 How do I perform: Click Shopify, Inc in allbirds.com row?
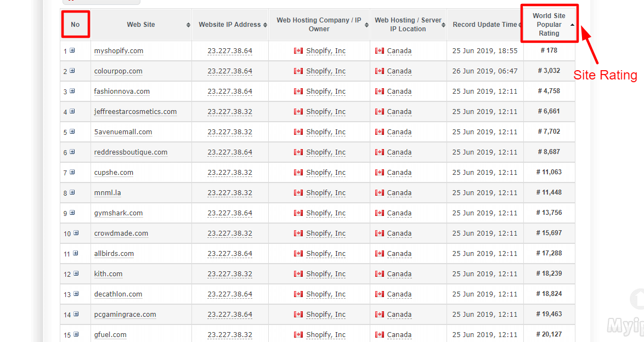click(326, 253)
